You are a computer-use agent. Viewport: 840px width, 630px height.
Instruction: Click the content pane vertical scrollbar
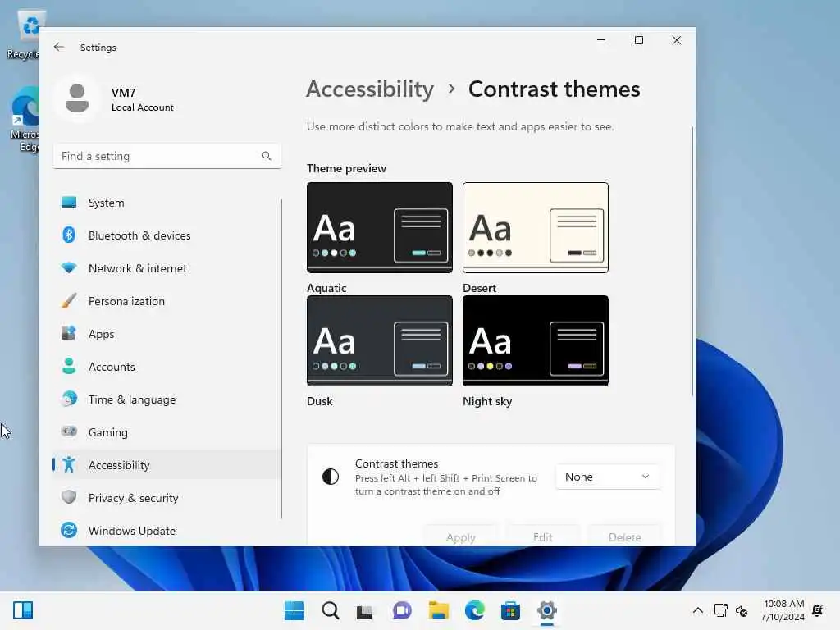point(692,262)
